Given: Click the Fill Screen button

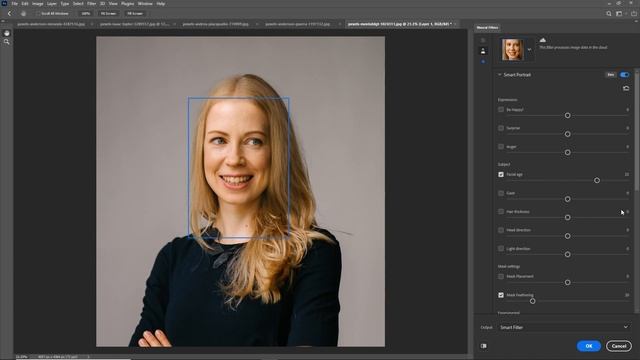Looking at the screenshot, I should (x=135, y=13).
